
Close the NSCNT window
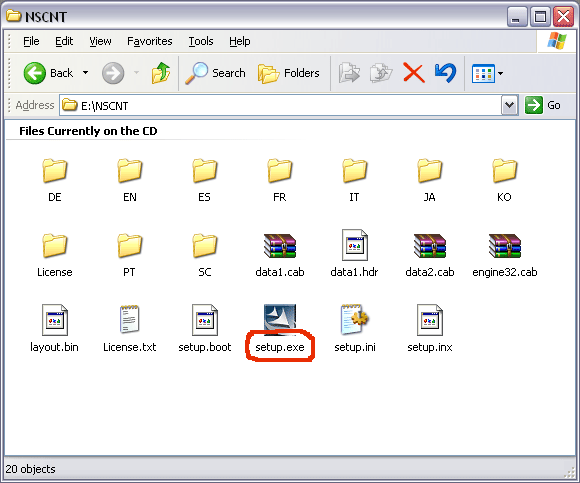563,17
